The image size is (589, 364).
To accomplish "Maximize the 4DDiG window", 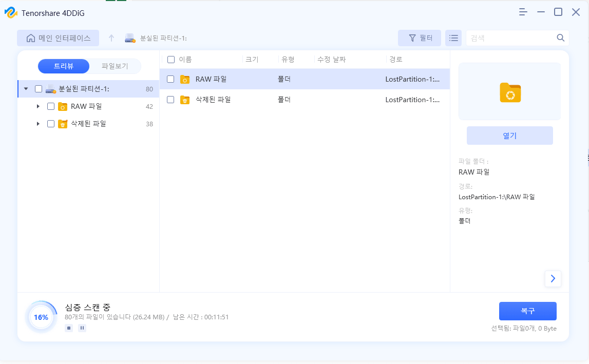I will pos(558,12).
